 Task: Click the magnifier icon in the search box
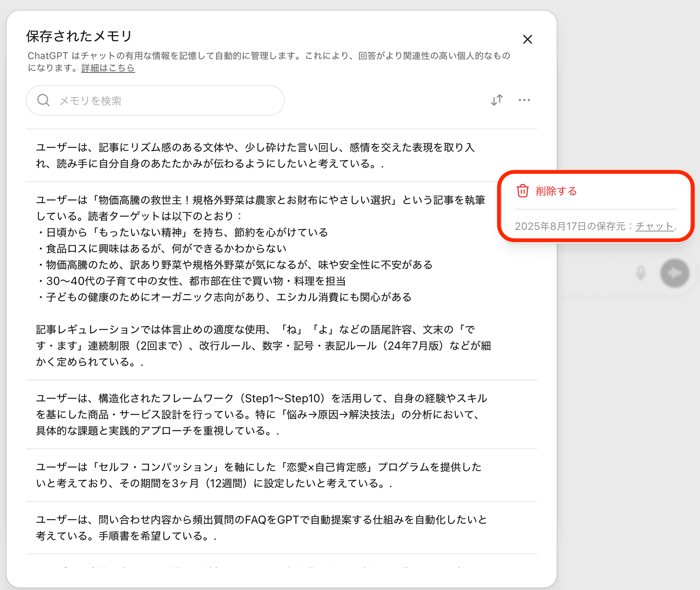point(43,100)
